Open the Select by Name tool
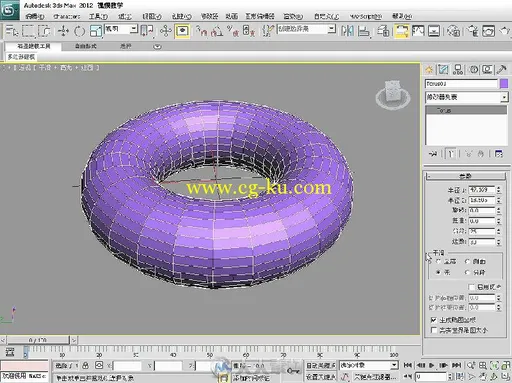512x383 pixels. (12, 31)
